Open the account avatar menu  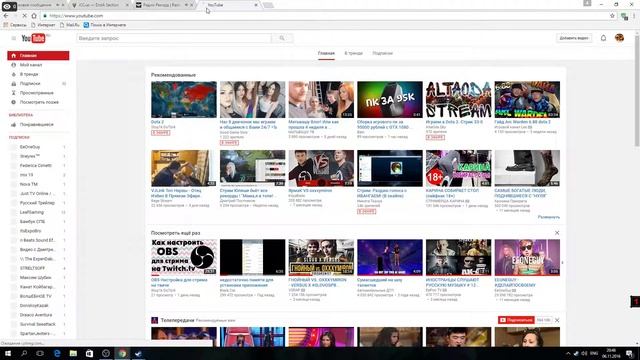point(619,38)
